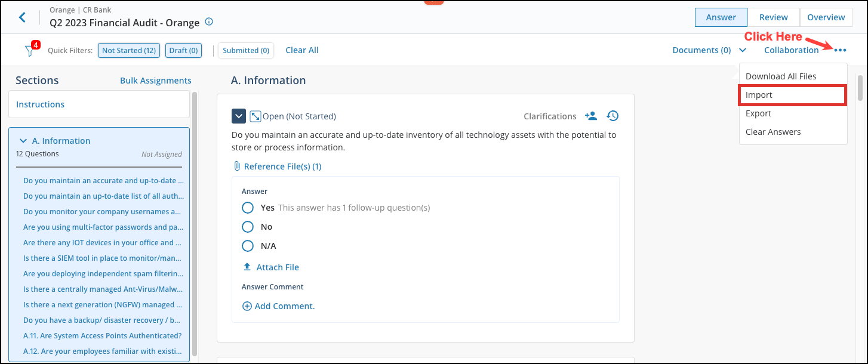Collapse the A. Information section chevron

click(23, 141)
